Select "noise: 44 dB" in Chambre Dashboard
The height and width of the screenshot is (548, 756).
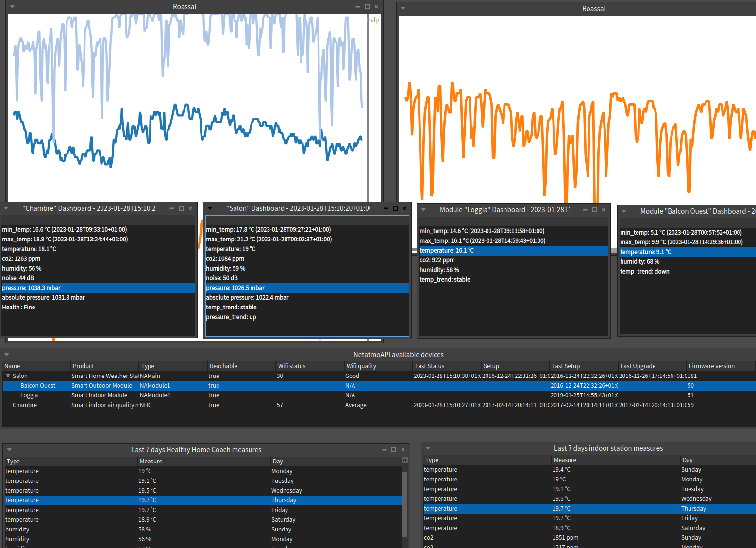click(99, 278)
